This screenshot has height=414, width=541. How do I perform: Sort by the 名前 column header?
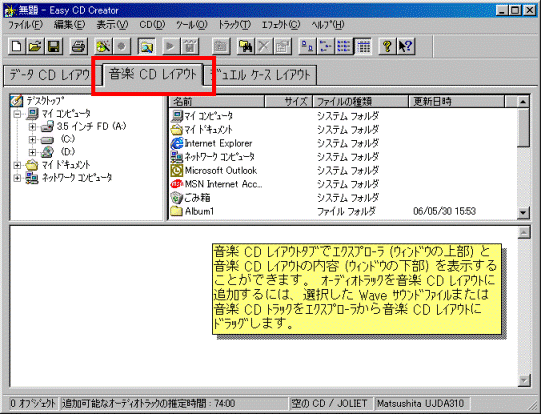[217, 102]
